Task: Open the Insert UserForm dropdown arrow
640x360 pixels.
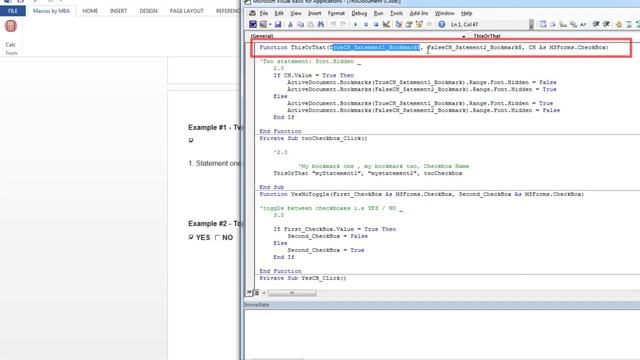Action: [270, 24]
